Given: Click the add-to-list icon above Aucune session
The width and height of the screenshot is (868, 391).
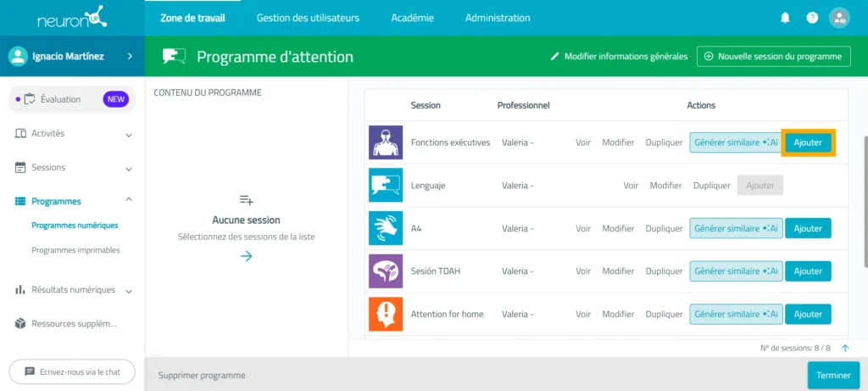Looking at the screenshot, I should point(247,200).
